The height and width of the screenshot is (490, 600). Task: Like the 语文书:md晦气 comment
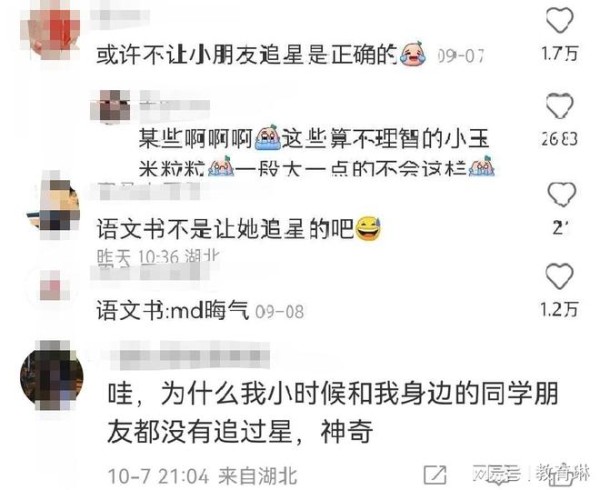pyautogui.click(x=559, y=276)
